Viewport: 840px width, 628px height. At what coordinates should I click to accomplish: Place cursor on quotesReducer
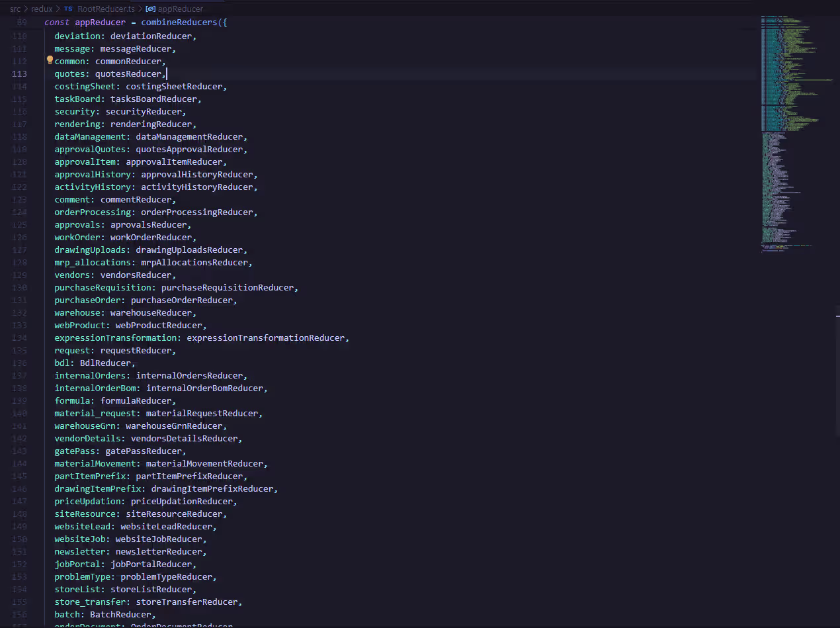128,73
